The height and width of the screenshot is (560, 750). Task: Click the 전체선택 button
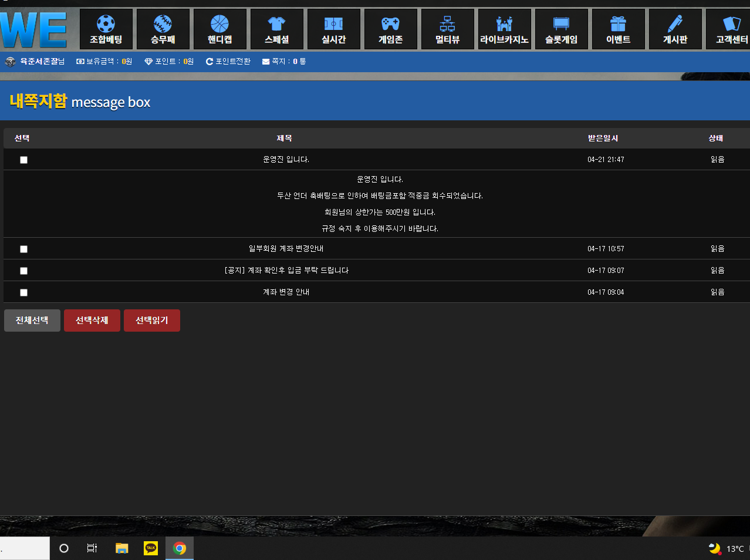[x=32, y=321]
